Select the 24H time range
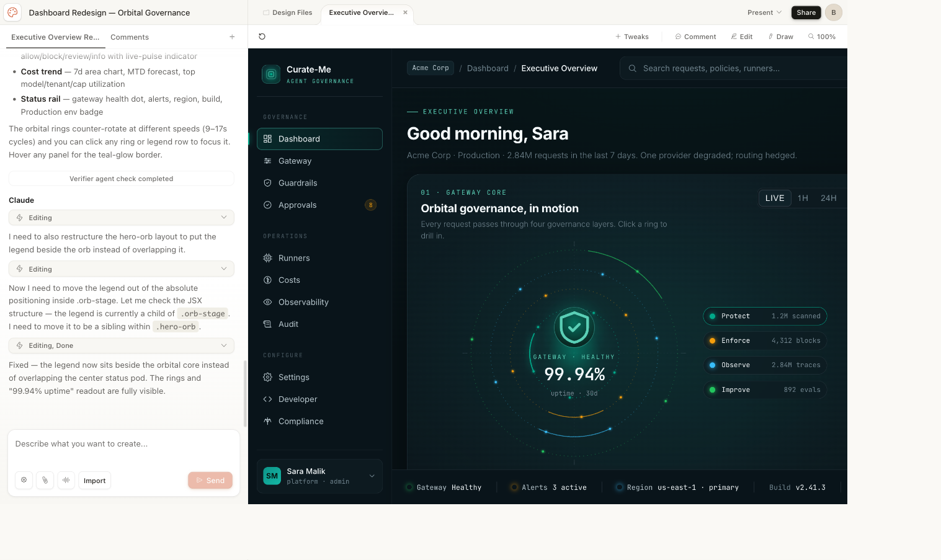 coord(828,198)
